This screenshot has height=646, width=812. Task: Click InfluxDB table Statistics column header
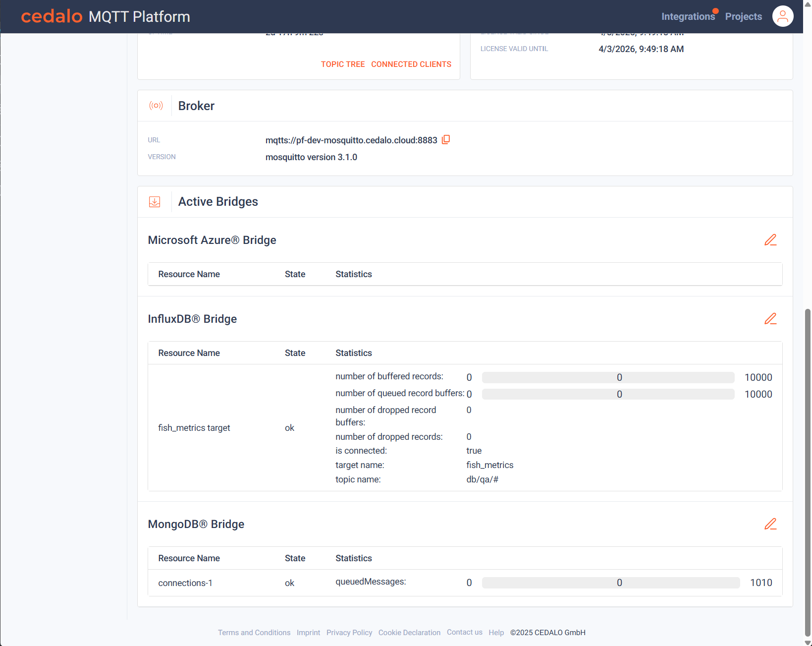354,353
